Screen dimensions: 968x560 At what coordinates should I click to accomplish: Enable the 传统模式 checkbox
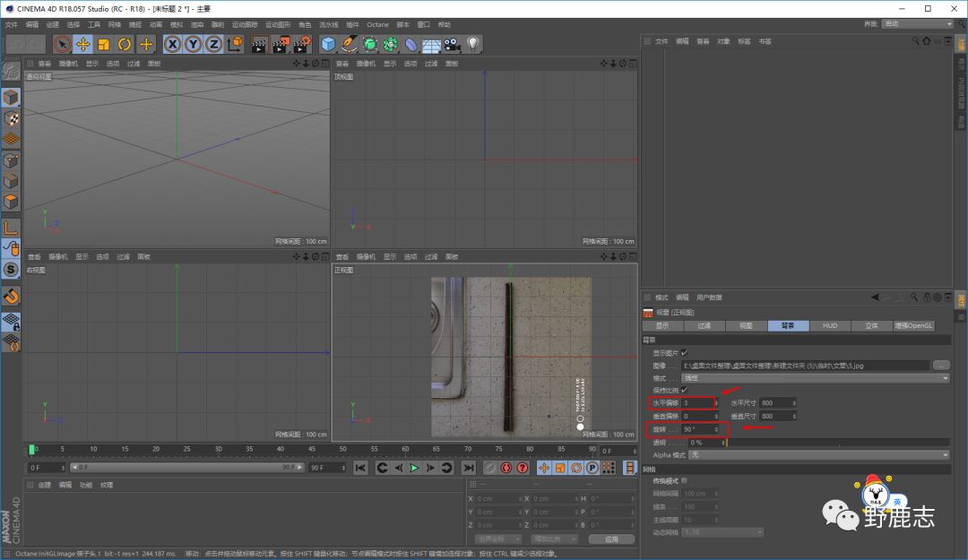tap(685, 481)
